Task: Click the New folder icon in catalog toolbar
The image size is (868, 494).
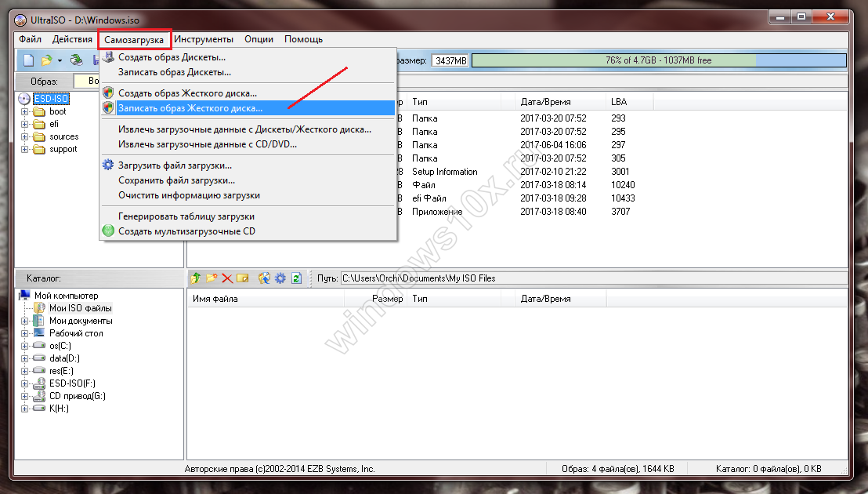Action: tap(212, 278)
